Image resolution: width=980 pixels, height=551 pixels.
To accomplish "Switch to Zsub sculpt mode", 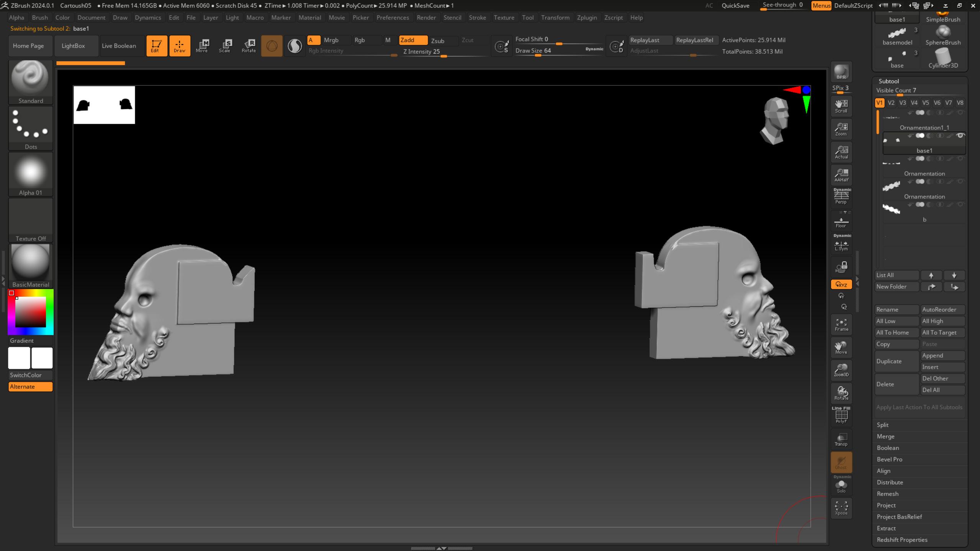I will [x=438, y=41].
